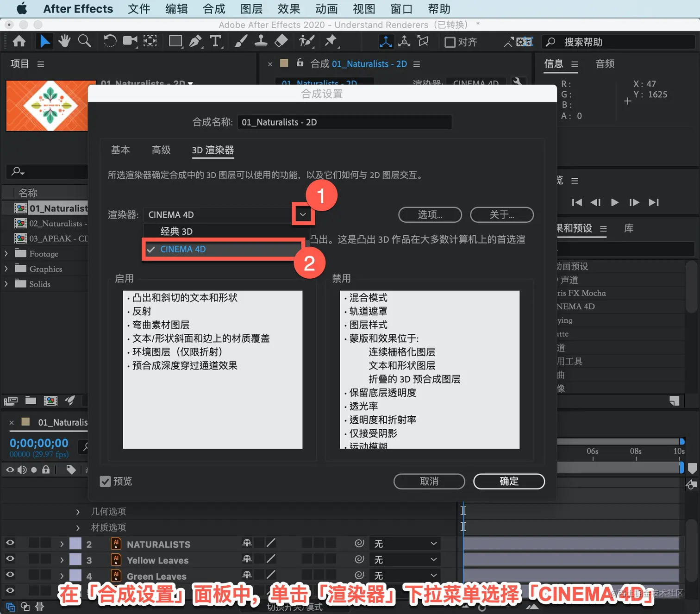
Task: Expand the 几何选项 geometry options group
Action: 78,512
